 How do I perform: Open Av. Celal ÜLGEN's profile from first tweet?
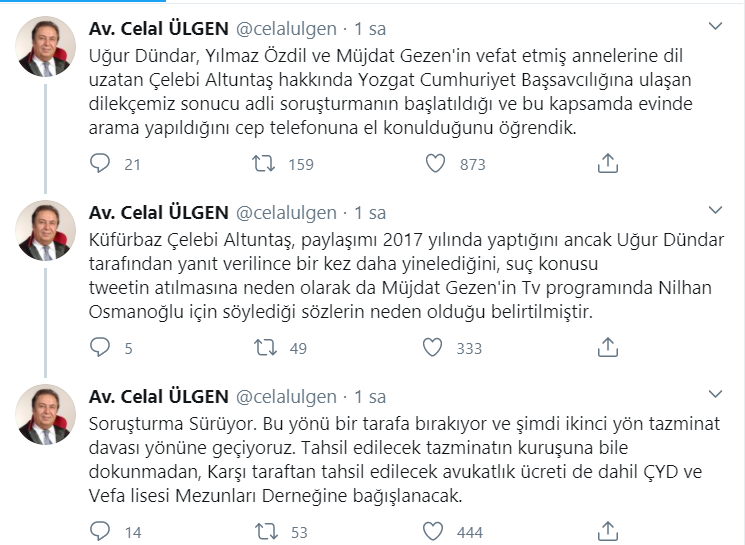point(157,27)
